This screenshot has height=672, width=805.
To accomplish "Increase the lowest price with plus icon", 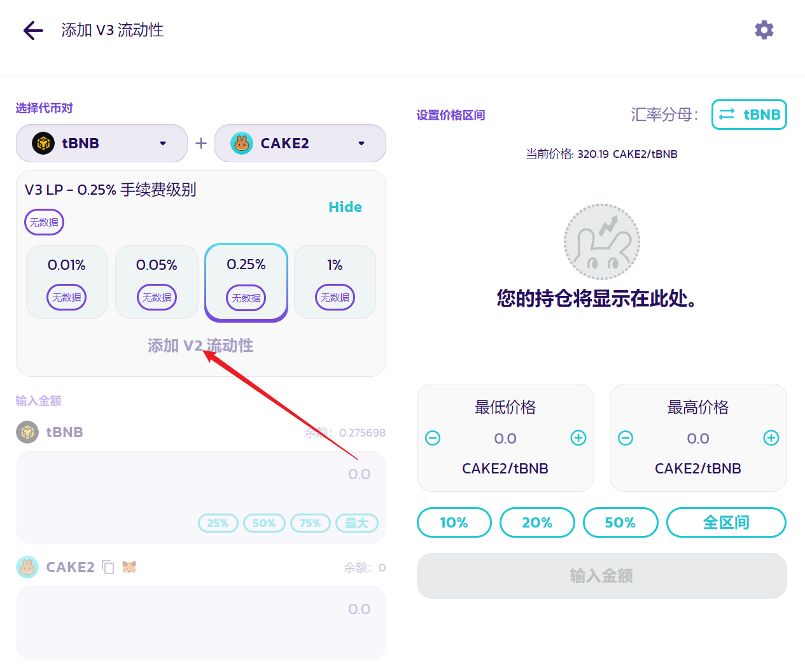I will 578,438.
